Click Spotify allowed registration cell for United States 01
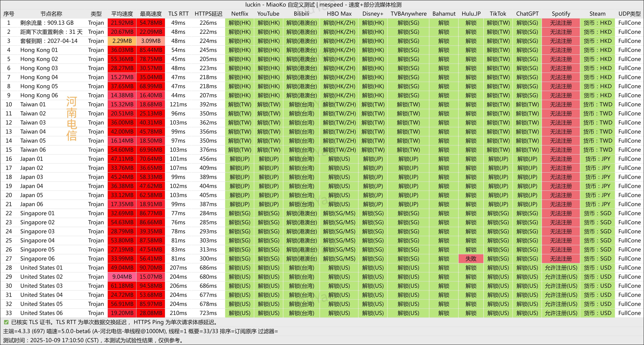This screenshot has width=644, height=345. [561, 268]
